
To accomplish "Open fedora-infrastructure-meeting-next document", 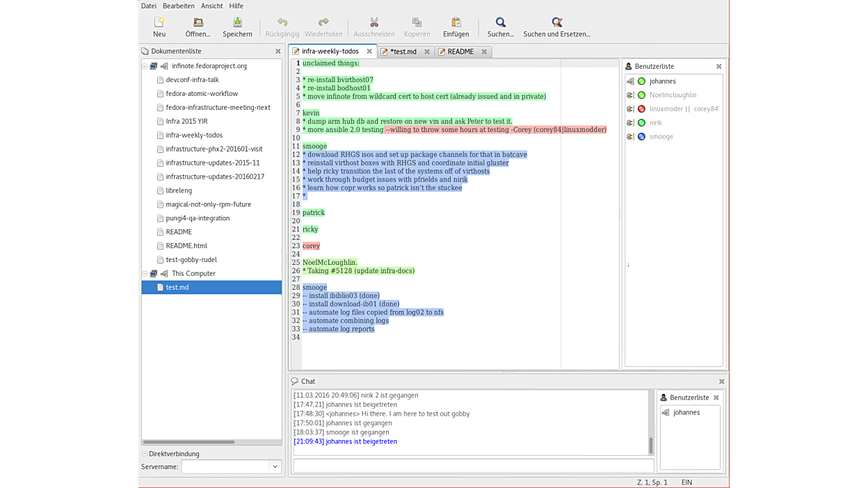I will tap(218, 108).
